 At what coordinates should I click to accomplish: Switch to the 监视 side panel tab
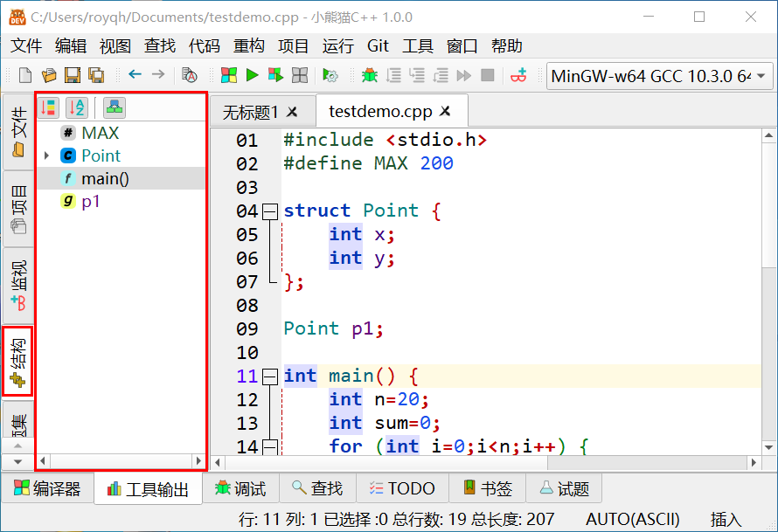[x=18, y=286]
